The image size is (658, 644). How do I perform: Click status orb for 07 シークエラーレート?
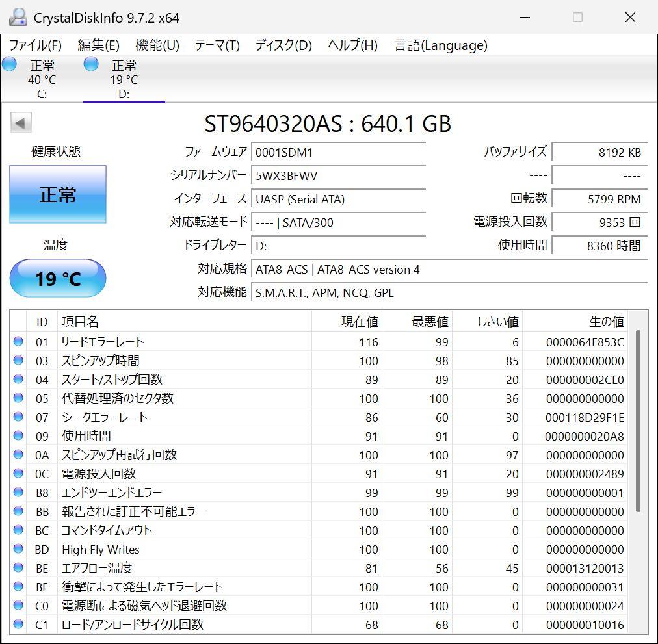coord(18,417)
